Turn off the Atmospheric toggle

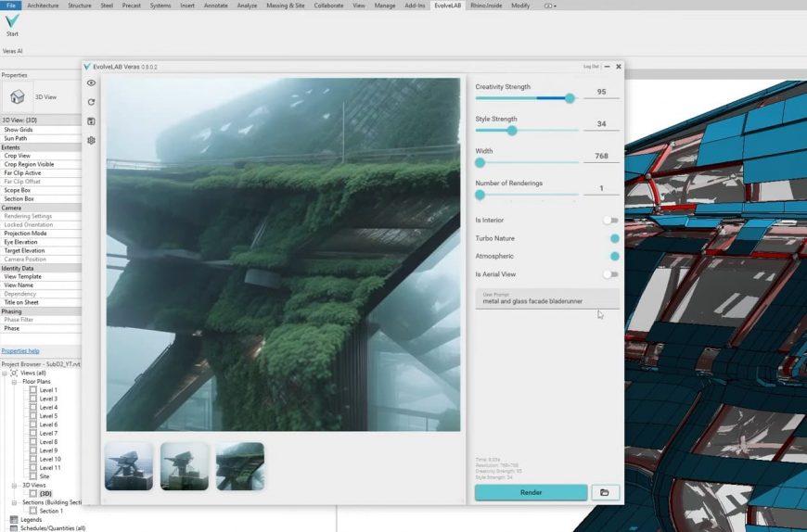612,257
